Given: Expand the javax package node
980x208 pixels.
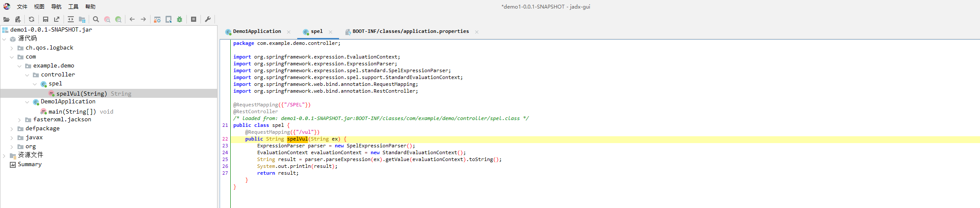Looking at the screenshot, I should click(x=12, y=138).
